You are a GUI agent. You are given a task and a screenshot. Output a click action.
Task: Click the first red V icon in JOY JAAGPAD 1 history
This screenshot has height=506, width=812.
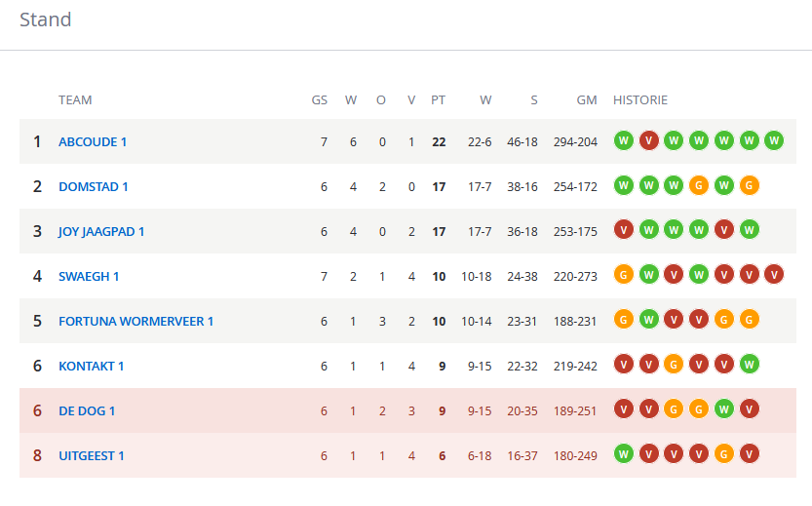click(x=624, y=229)
